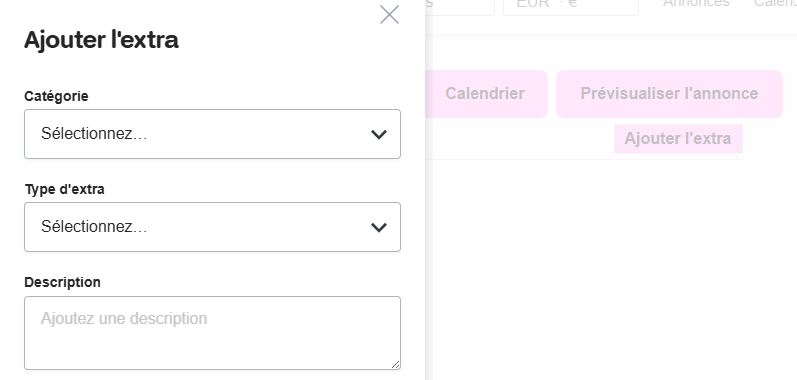Click the Description textarea resize grip
The width and height of the screenshot is (797, 380).
click(x=395, y=364)
